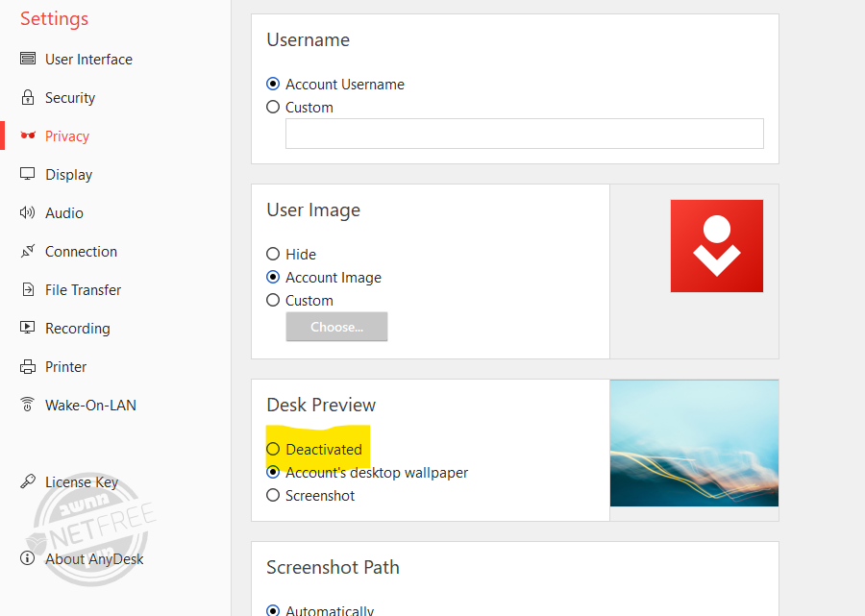Click the Display monitor icon

pos(28,175)
